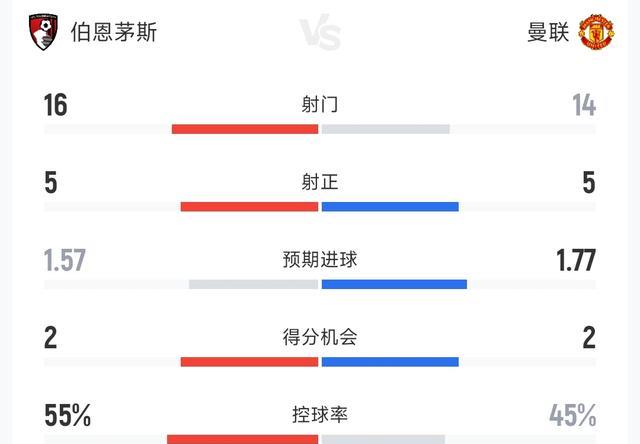Click Bournemouth's 16 shots value
This screenshot has width=640, height=444.
coord(56,105)
